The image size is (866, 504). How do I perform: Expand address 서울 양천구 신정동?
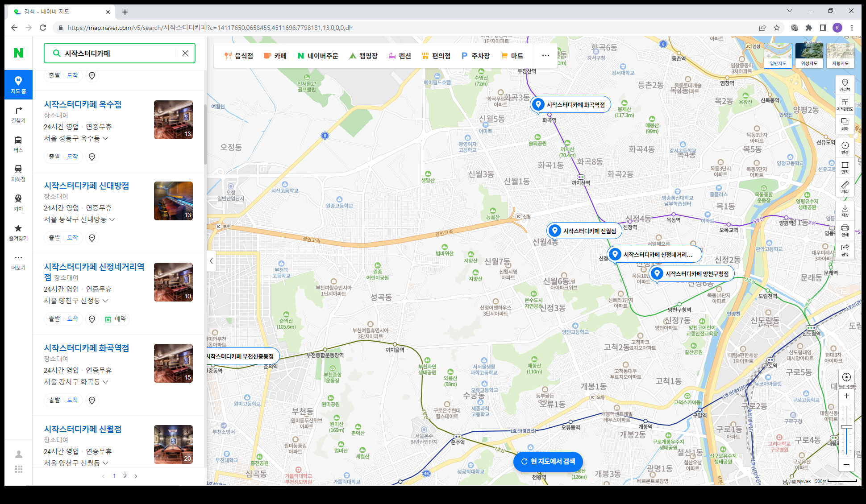coord(76,301)
